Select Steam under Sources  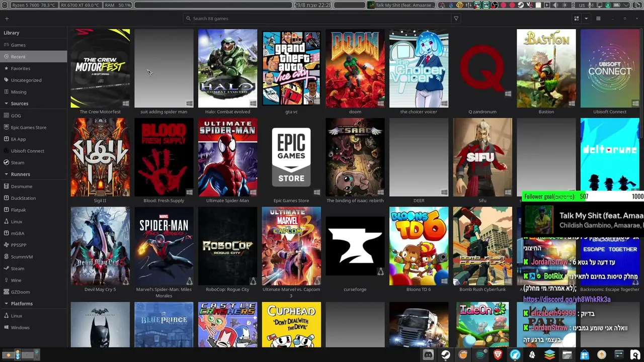pos(34,162)
